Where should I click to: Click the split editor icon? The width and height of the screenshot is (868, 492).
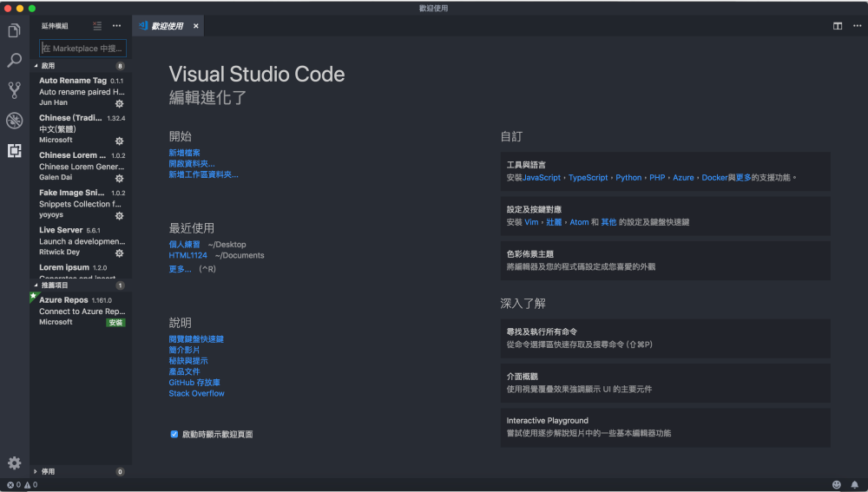click(x=838, y=26)
